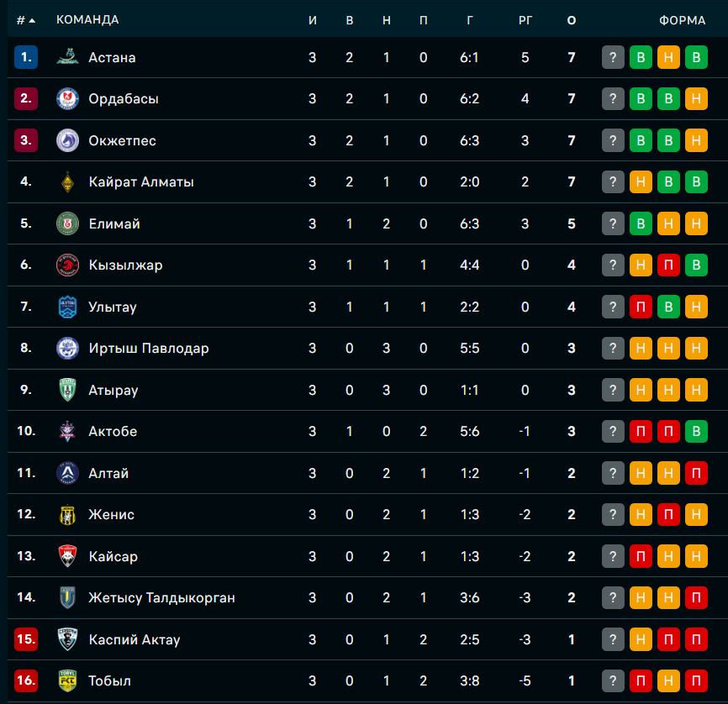Screen dimensions: 728x704
Task: Click the Актобе club crest
Action: click(x=67, y=432)
